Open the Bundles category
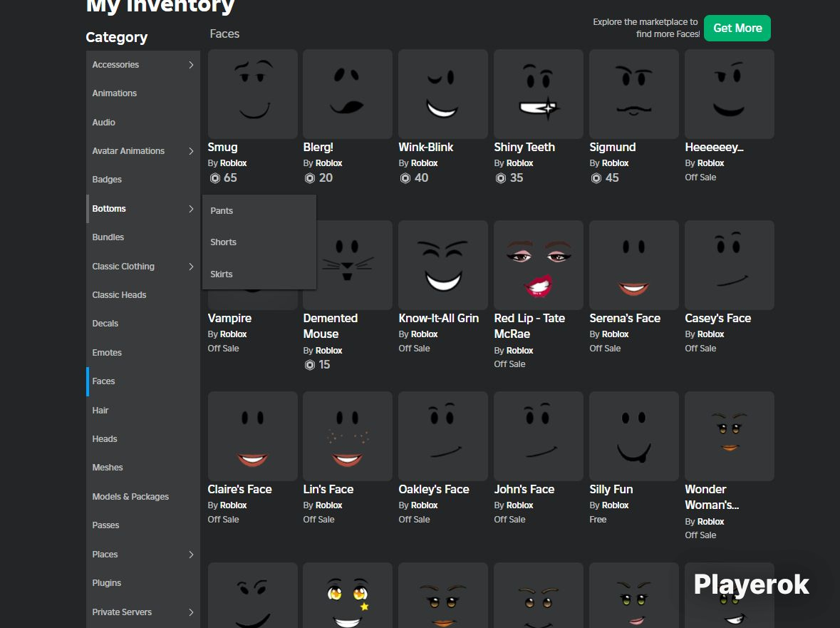This screenshot has height=628, width=840. 143,237
